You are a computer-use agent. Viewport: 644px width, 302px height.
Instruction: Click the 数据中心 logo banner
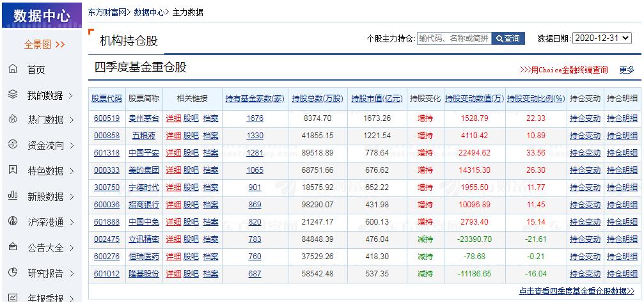(42, 15)
